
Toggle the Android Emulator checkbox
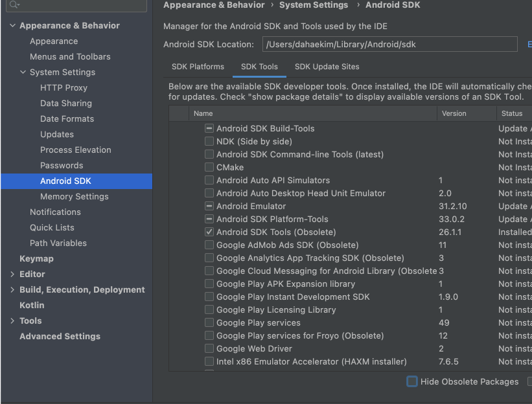coord(209,206)
